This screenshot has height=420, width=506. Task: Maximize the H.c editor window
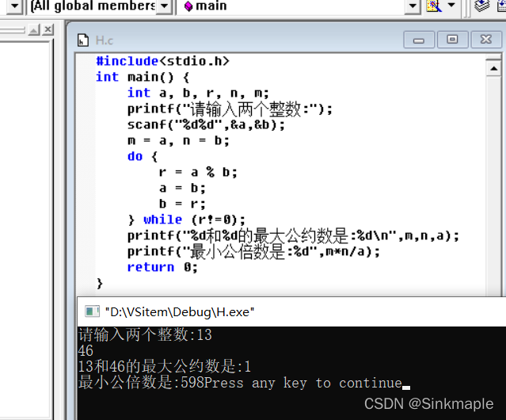(452, 40)
